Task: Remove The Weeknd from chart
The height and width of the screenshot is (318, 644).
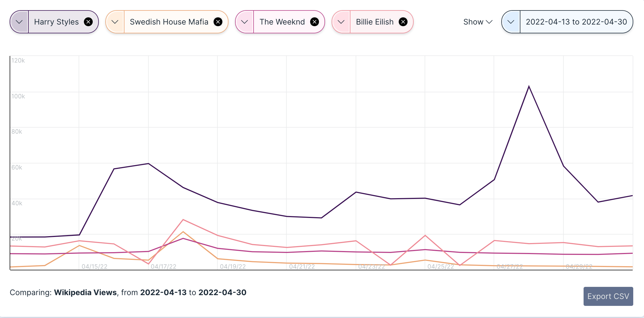Action: click(x=315, y=22)
